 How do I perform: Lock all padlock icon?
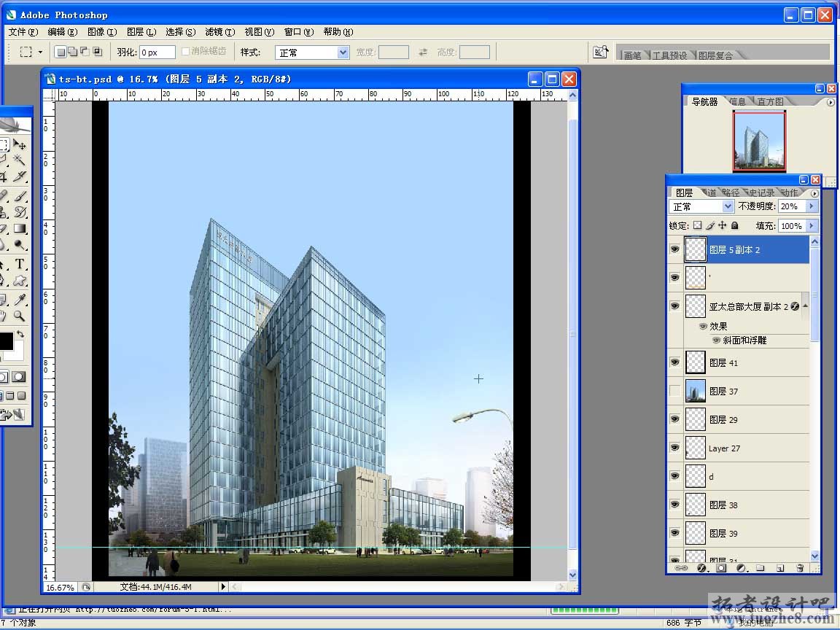(x=734, y=225)
